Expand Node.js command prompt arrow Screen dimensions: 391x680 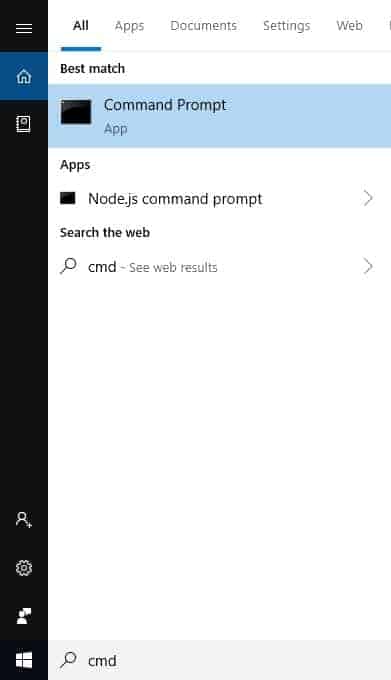[368, 198]
